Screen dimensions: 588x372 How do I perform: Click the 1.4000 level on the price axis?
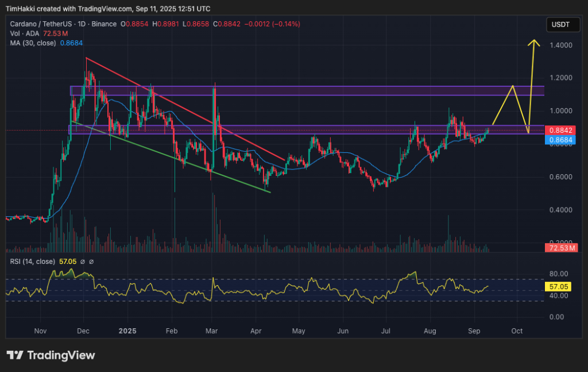(x=560, y=45)
